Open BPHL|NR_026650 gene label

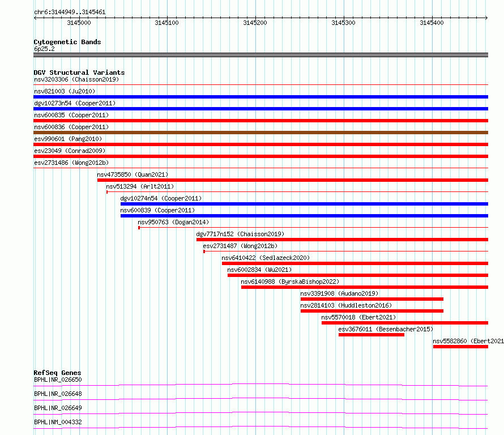pyautogui.click(x=58, y=379)
